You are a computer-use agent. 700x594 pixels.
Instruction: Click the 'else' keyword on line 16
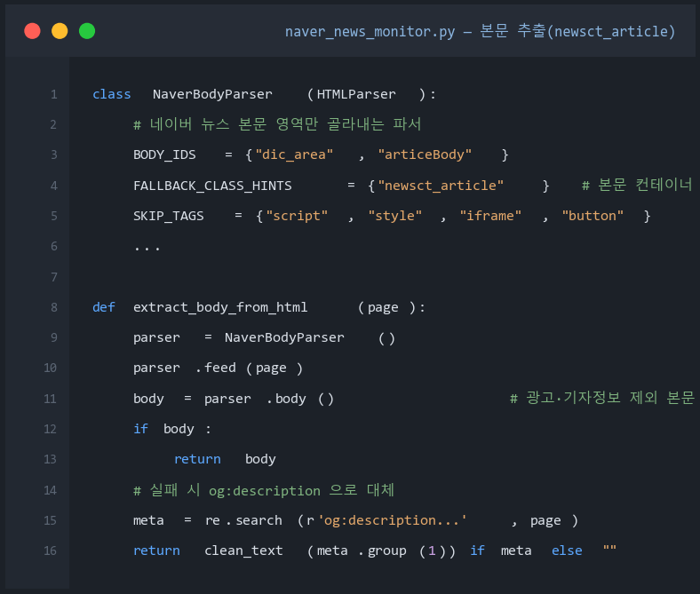coord(567,550)
